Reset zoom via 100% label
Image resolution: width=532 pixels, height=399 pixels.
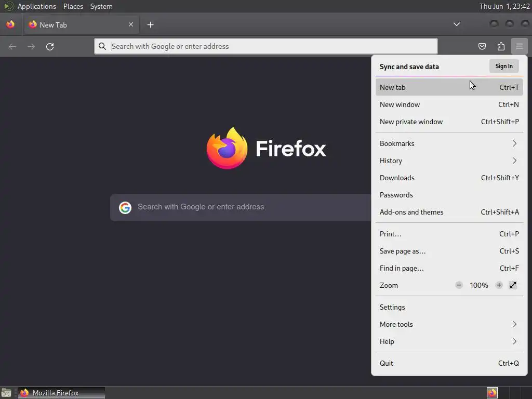478,285
